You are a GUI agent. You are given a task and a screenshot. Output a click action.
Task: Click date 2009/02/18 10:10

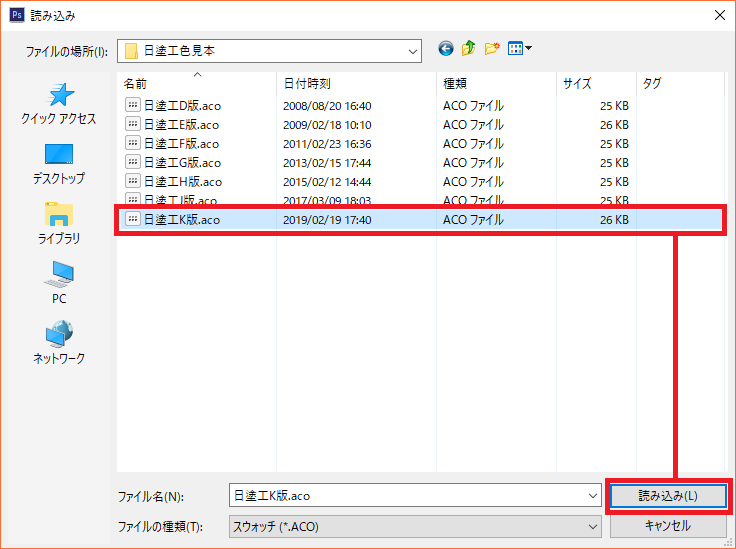[327, 125]
